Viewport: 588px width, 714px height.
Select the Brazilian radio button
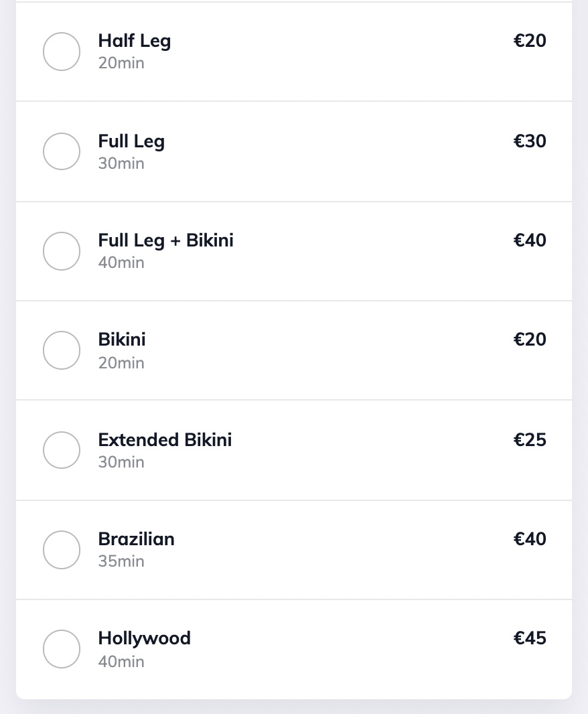[62, 549]
